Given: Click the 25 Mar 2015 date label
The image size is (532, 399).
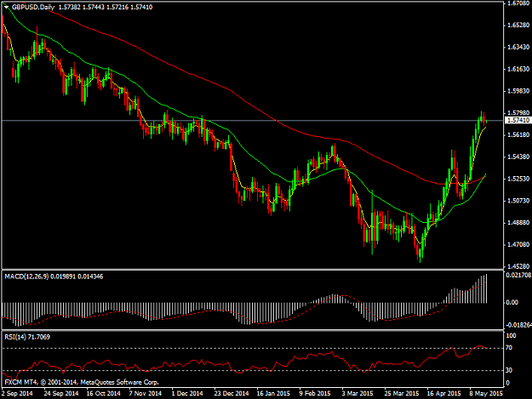Looking at the screenshot, I should coord(402,394).
